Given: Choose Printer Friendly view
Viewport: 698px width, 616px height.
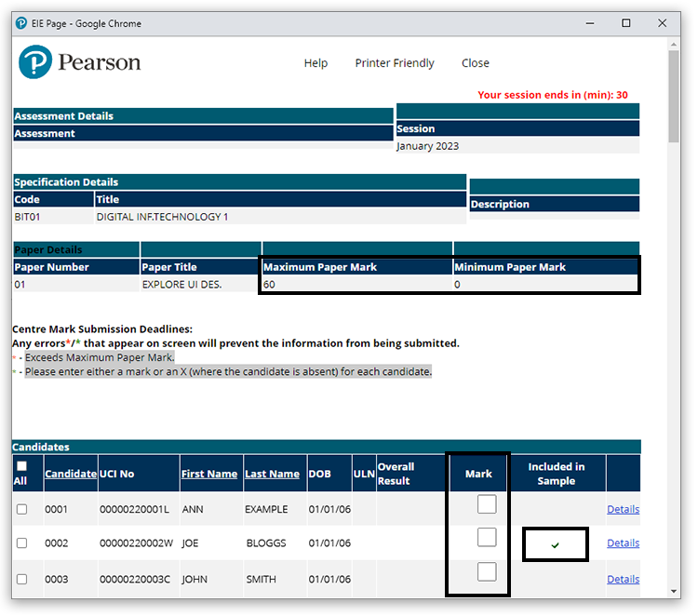Looking at the screenshot, I should [395, 63].
